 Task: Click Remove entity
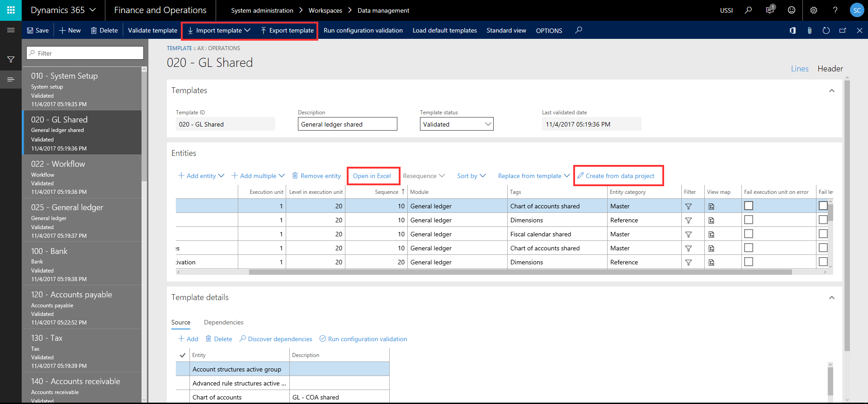point(316,176)
